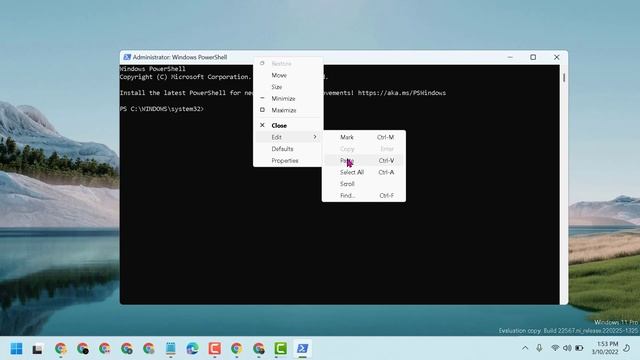Minimize the PowerShell window from title bar

point(510,57)
